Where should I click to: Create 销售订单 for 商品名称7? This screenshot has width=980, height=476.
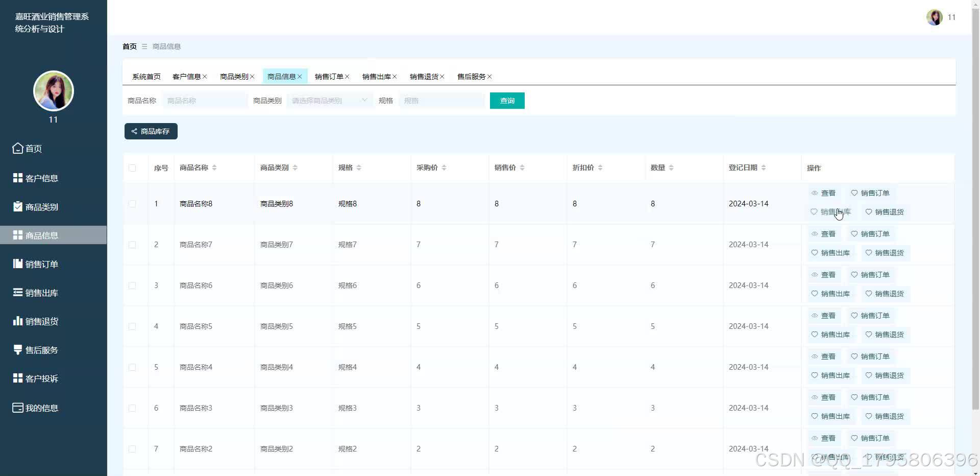coord(870,234)
